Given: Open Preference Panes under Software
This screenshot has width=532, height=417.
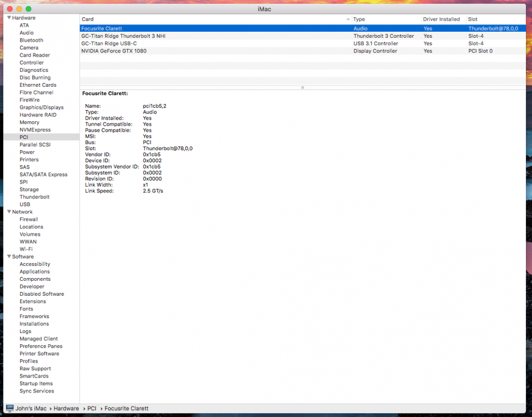Looking at the screenshot, I should click(41, 346).
